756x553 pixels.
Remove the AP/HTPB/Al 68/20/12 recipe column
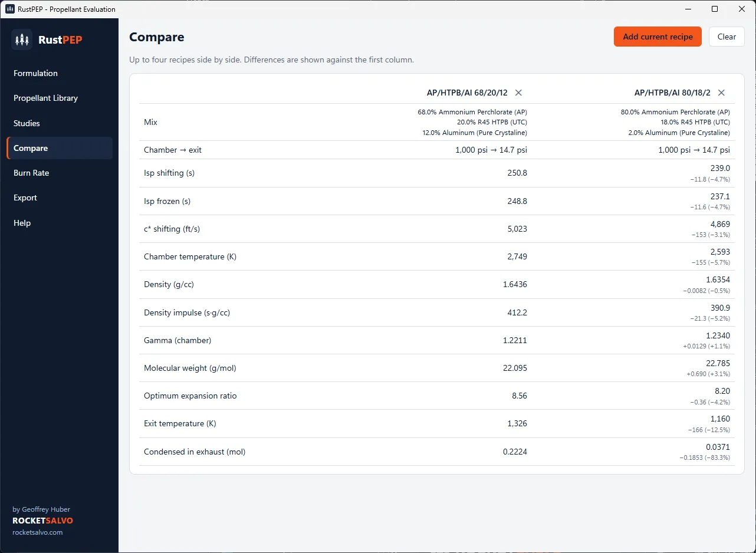coord(518,93)
